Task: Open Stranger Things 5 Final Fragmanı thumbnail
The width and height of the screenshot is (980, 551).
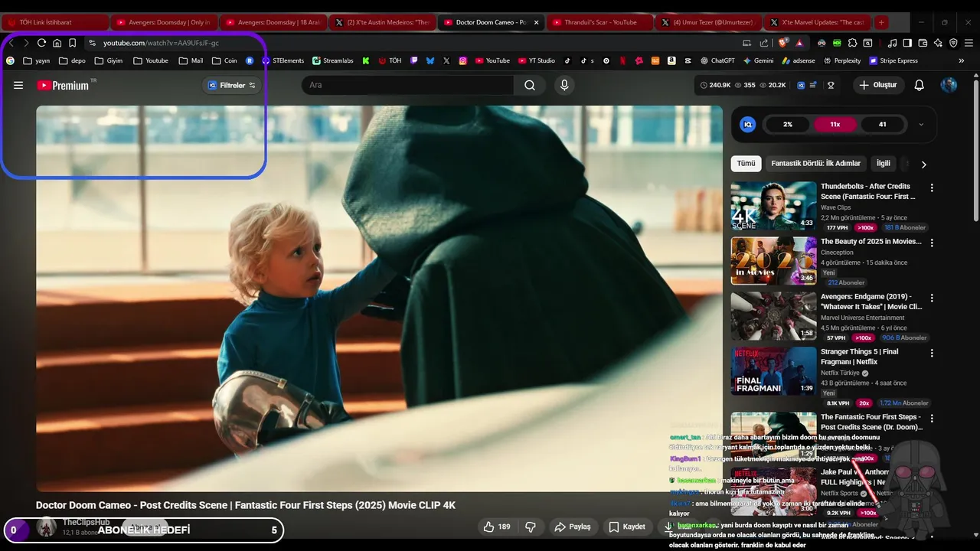Action: (x=773, y=371)
